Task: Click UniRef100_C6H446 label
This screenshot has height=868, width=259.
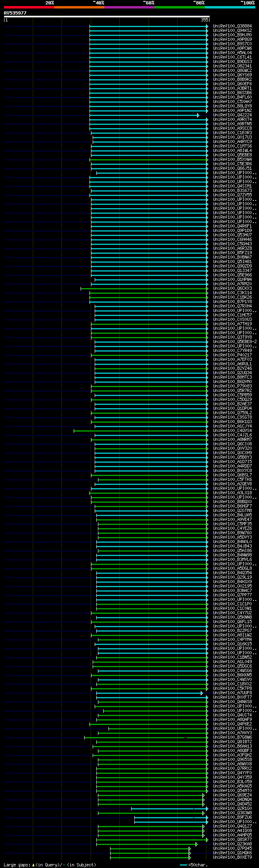Action: pos(232,240)
